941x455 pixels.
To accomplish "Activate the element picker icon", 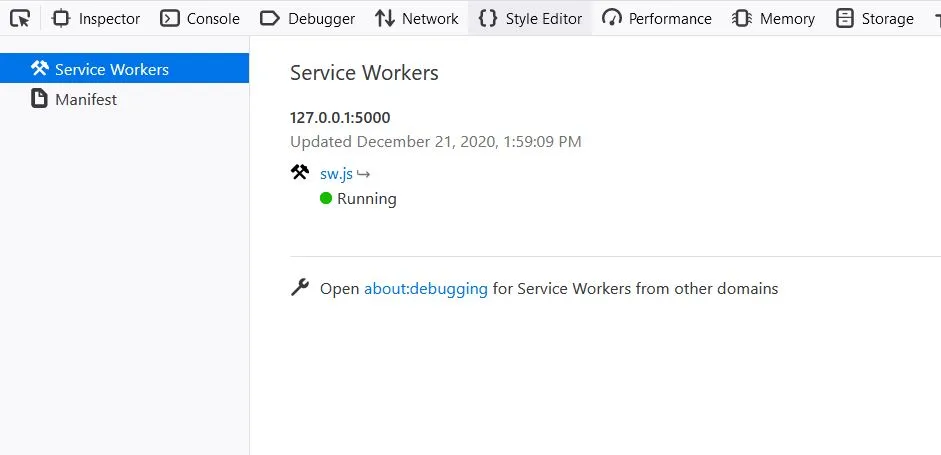I will click(x=20, y=18).
